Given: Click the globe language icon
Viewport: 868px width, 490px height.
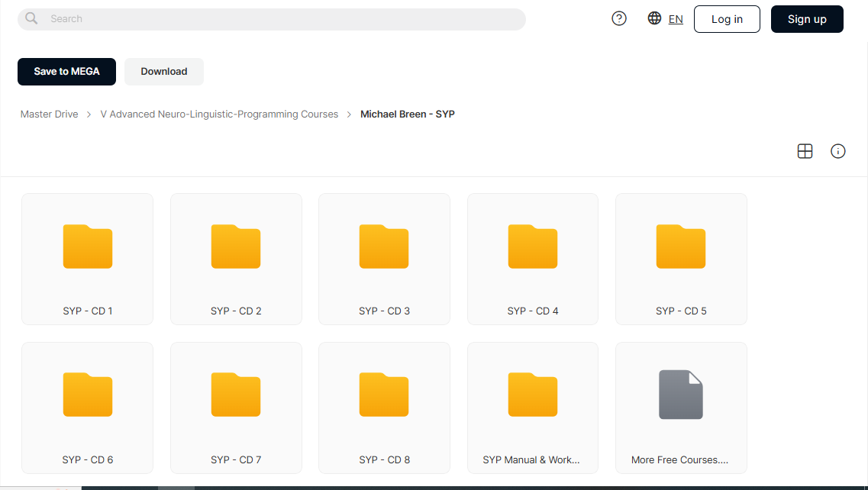Looking at the screenshot, I should tap(654, 18).
